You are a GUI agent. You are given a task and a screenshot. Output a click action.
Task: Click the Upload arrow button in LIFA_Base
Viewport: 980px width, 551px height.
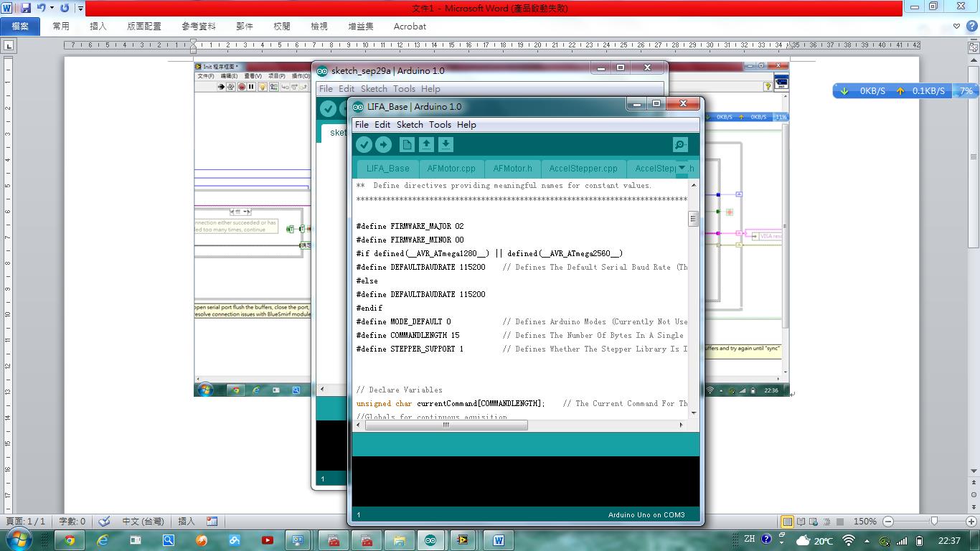[383, 145]
